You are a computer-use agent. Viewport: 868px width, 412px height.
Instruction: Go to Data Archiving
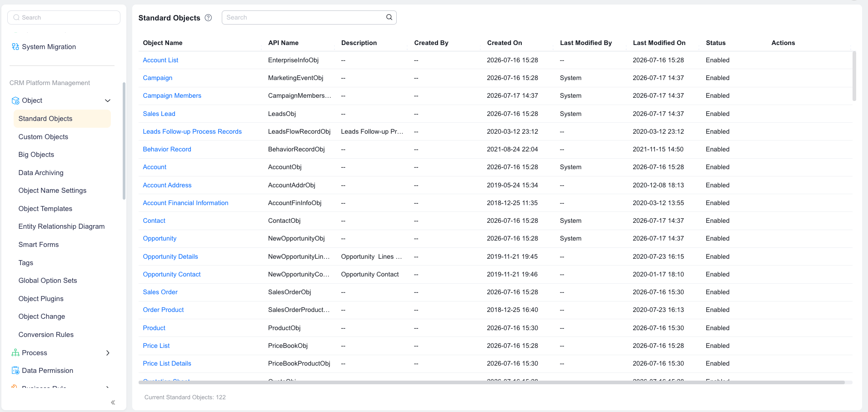(41, 173)
